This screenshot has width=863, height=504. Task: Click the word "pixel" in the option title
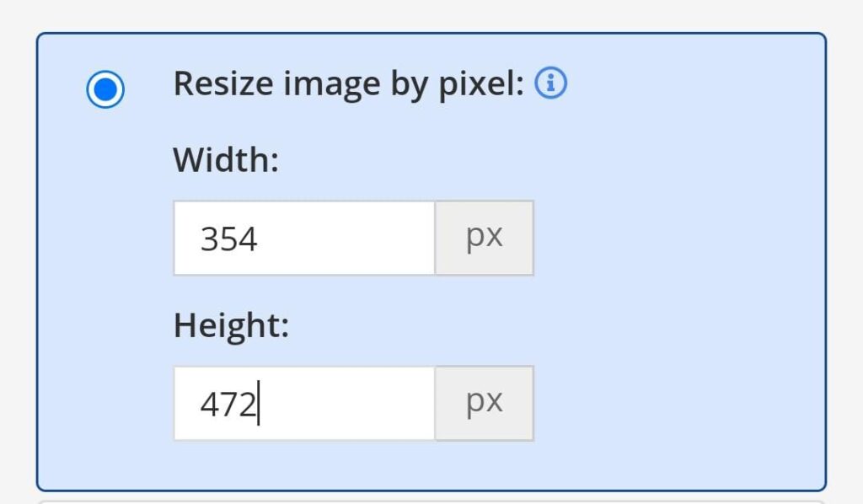pyautogui.click(x=487, y=84)
